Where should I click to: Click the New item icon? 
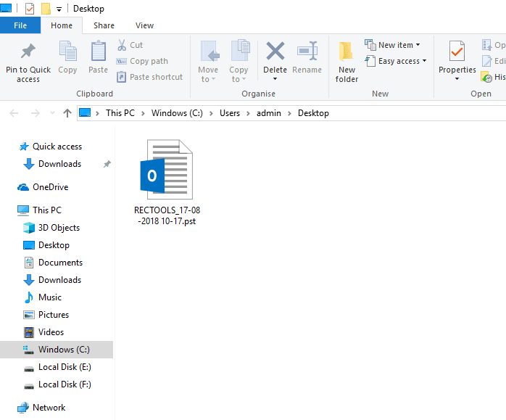click(370, 45)
